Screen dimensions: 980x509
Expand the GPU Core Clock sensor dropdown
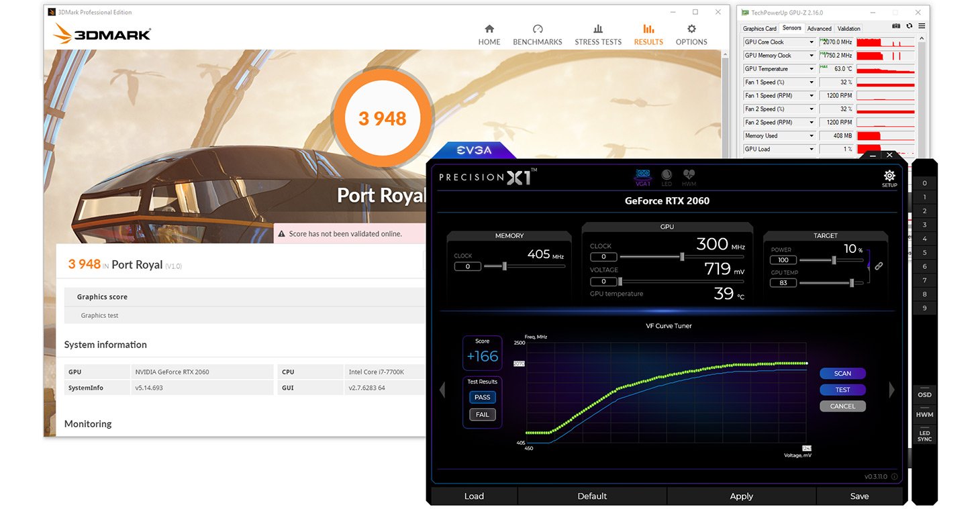pyautogui.click(x=812, y=42)
